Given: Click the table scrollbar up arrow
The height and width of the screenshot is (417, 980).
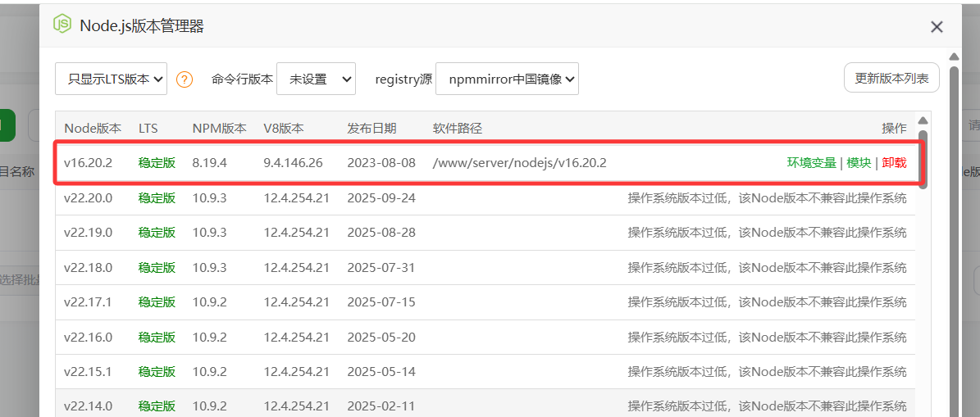Looking at the screenshot, I should coord(923,120).
